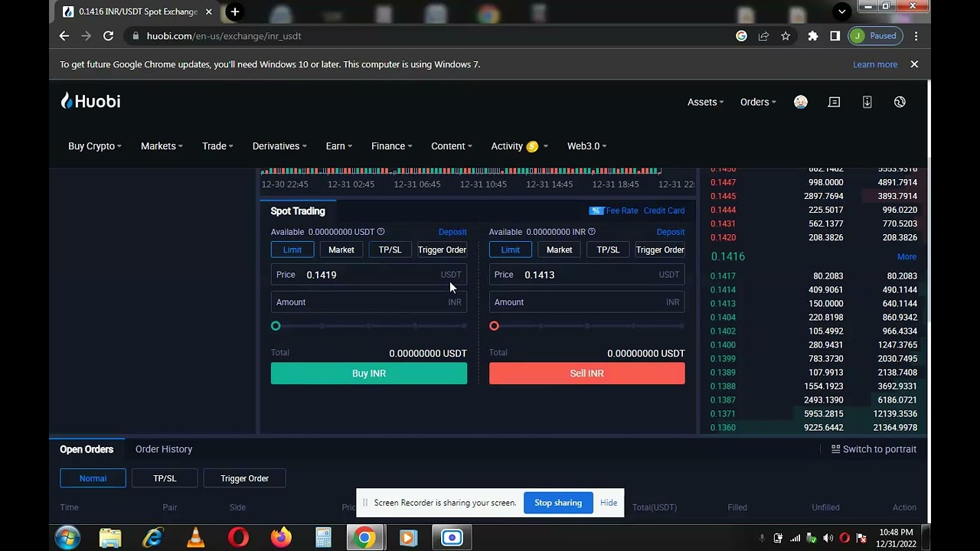Select TP/SL order type on buy side
The image size is (980, 551).
(x=390, y=249)
